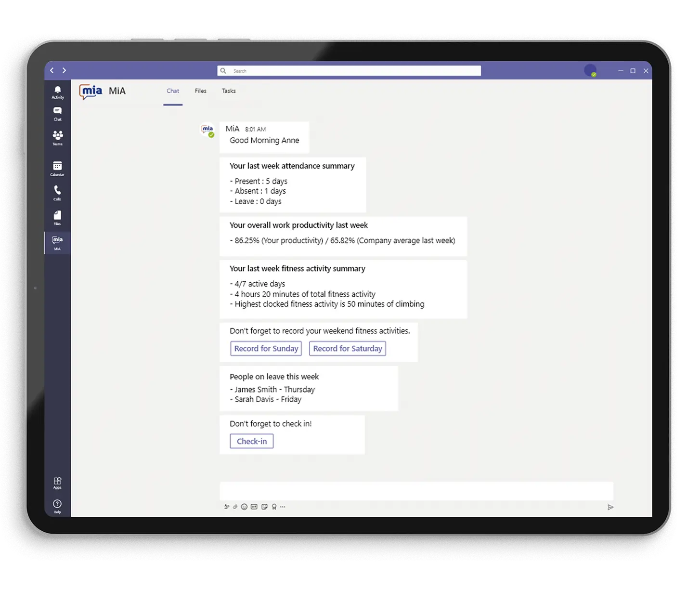Click '- Absent : 1 days' line

(258, 191)
